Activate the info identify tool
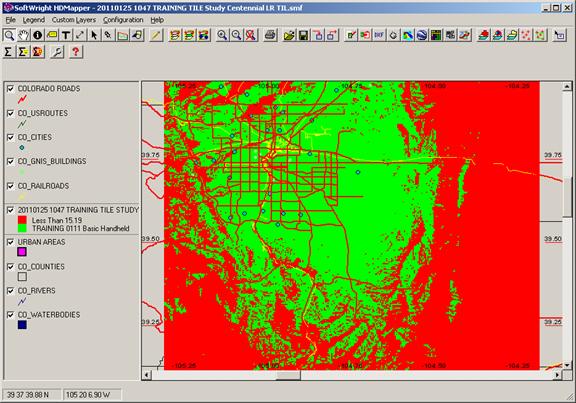 (37, 35)
